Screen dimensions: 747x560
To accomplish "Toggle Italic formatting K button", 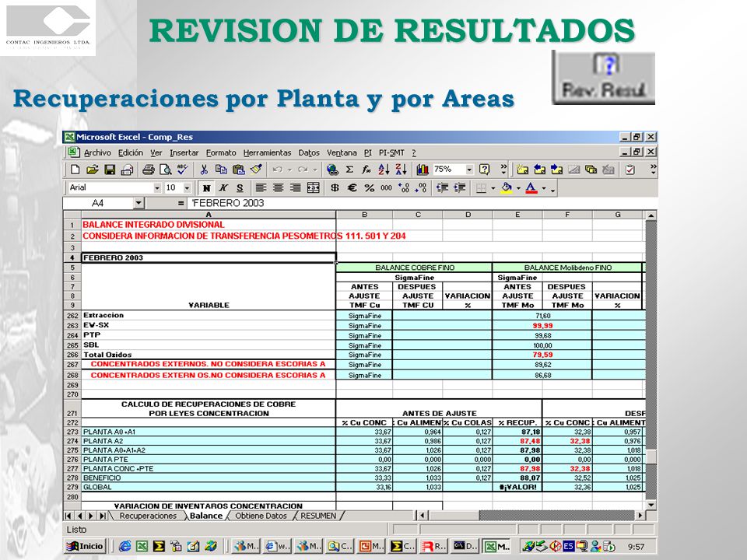I will [x=223, y=187].
